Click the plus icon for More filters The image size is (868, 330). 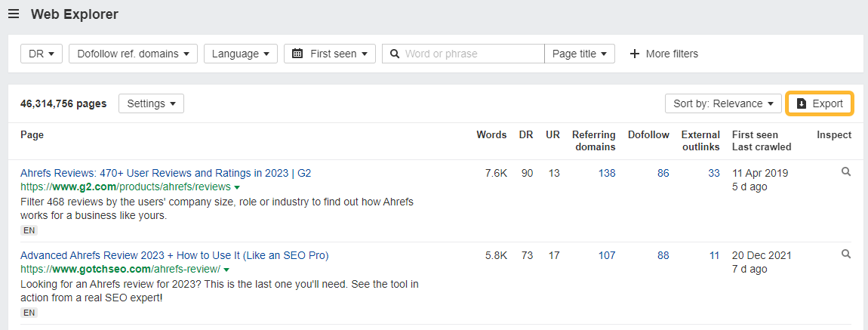point(634,54)
